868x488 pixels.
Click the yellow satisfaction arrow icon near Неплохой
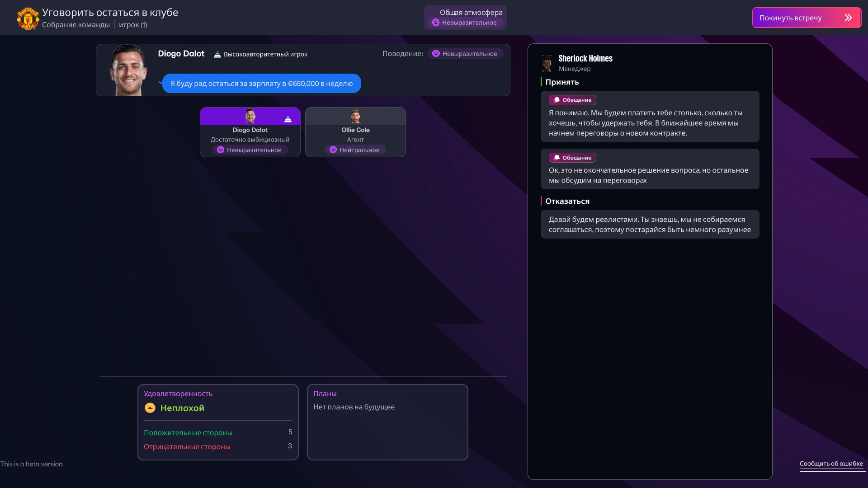[150, 408]
